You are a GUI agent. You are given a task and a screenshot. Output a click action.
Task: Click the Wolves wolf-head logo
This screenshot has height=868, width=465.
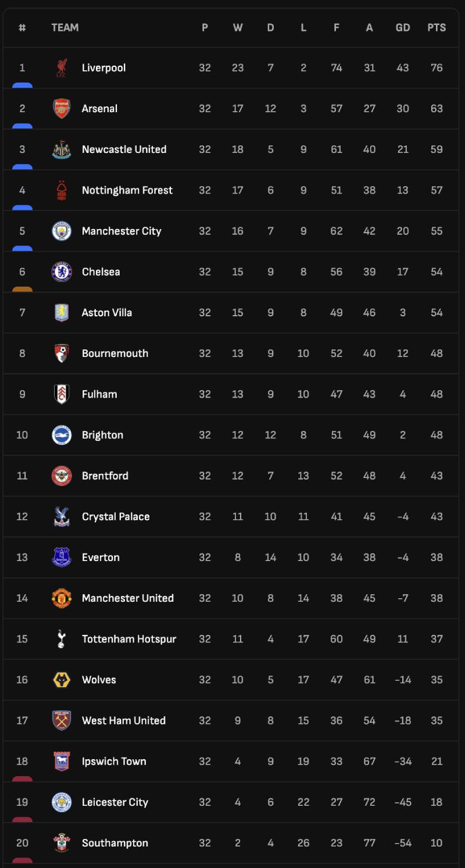(62, 680)
